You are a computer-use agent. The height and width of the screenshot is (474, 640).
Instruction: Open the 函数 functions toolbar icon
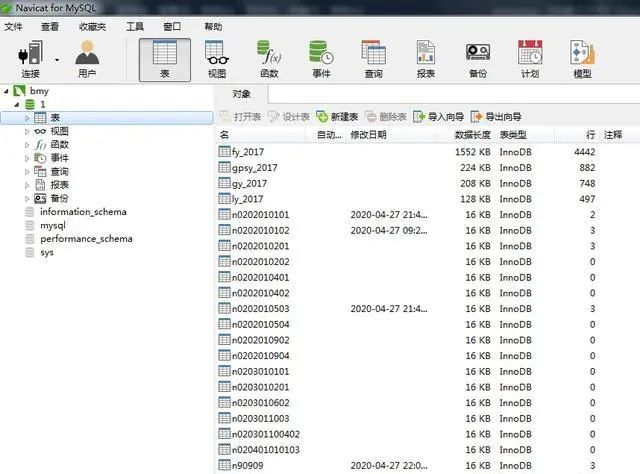[269, 59]
